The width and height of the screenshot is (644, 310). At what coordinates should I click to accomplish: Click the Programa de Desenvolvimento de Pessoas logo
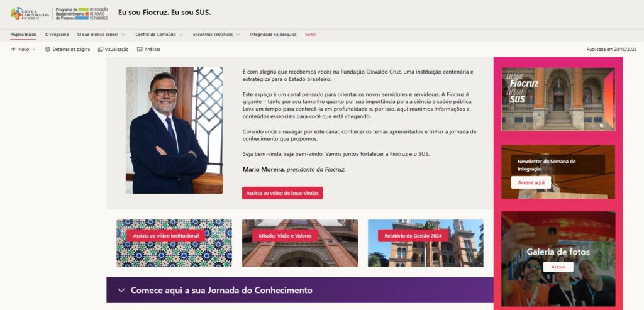point(82,14)
